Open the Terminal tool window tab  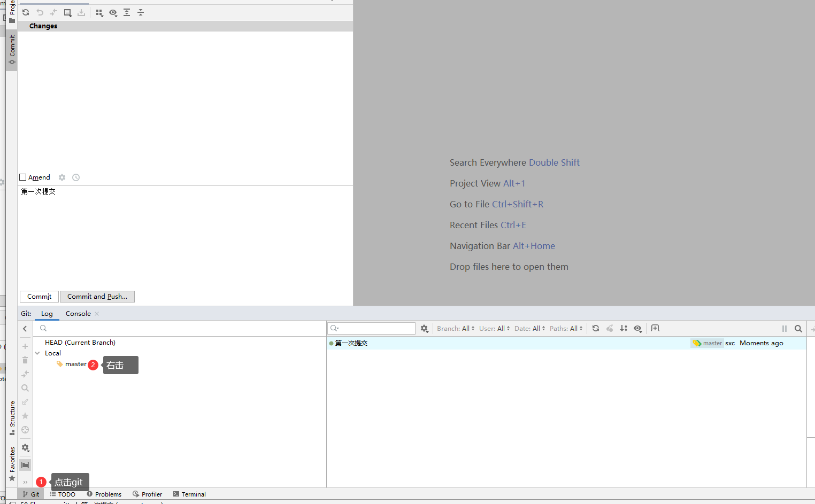point(189,494)
